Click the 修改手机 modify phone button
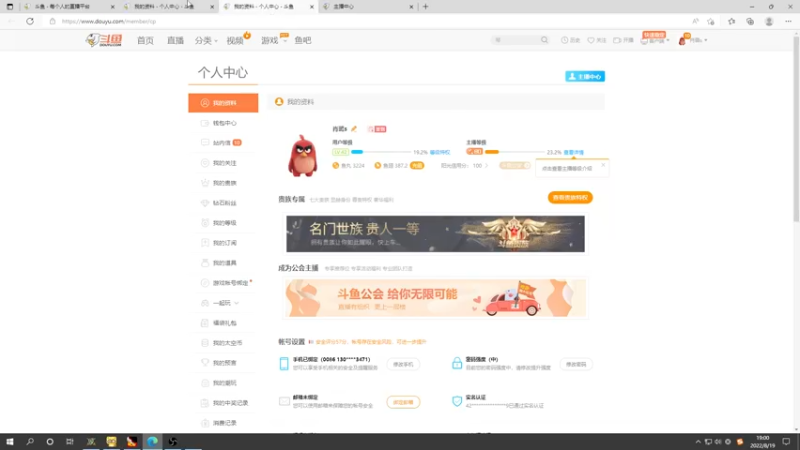The height and width of the screenshot is (450, 800). tap(403, 364)
